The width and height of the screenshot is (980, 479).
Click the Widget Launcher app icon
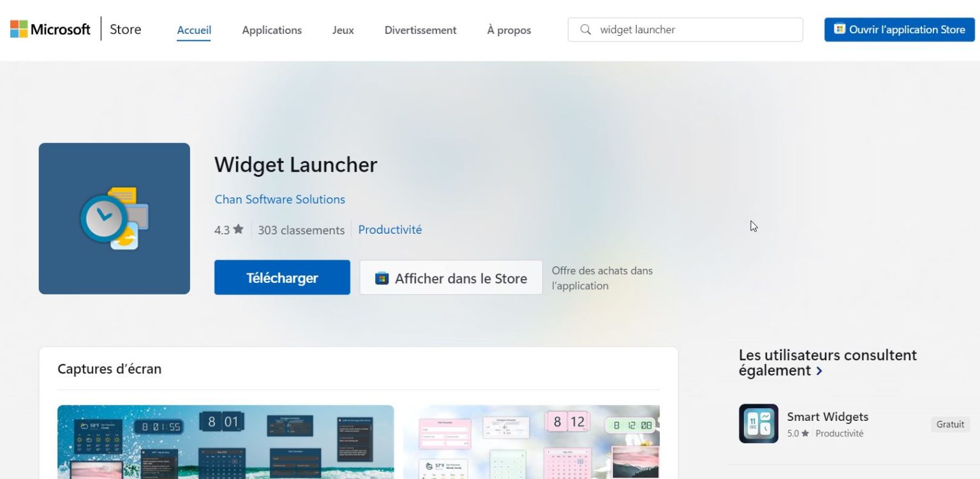[114, 218]
